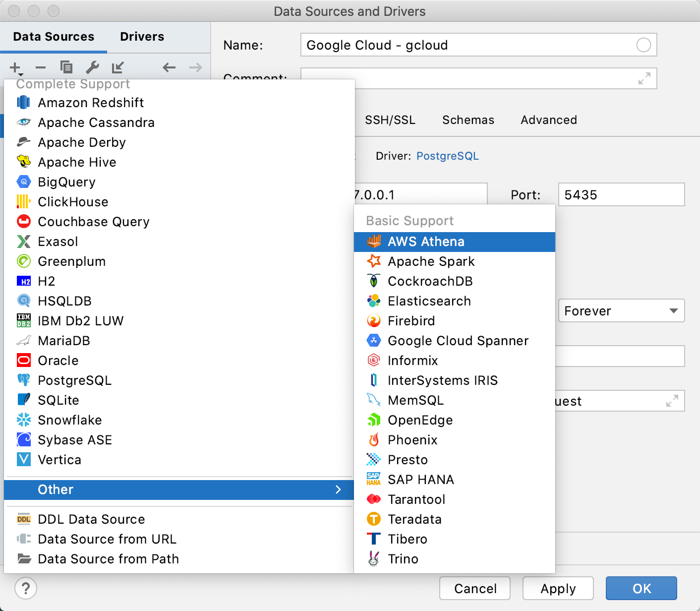Image resolution: width=700 pixels, height=611 pixels.
Task: Navigate back with the left arrow
Action: coord(169,67)
